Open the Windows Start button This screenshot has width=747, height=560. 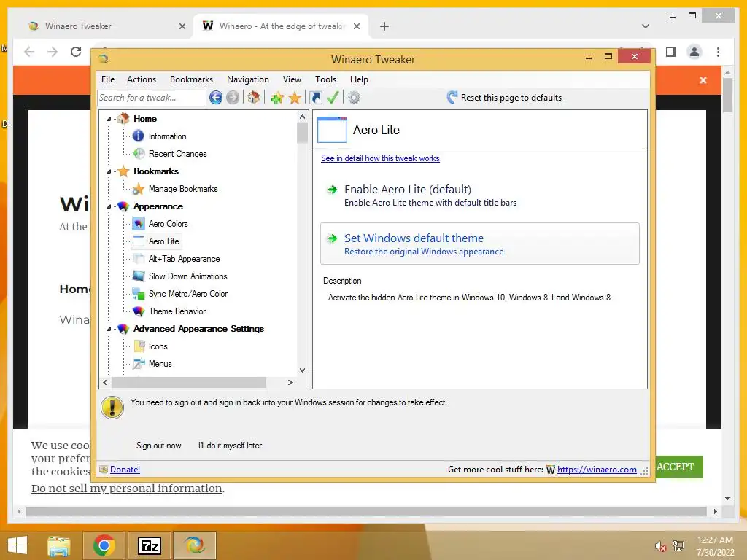18,545
